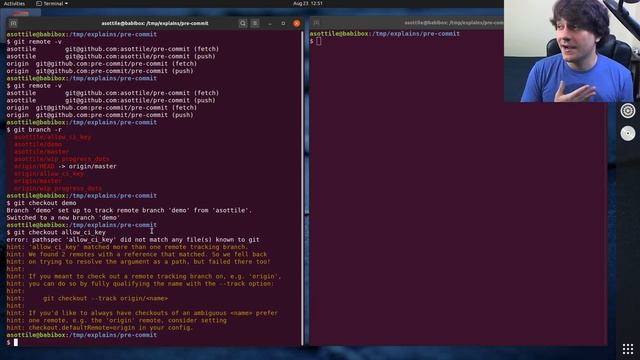Click hint 'git checkout --track origin/<name>'
This screenshot has height=360, width=640.
[105, 298]
